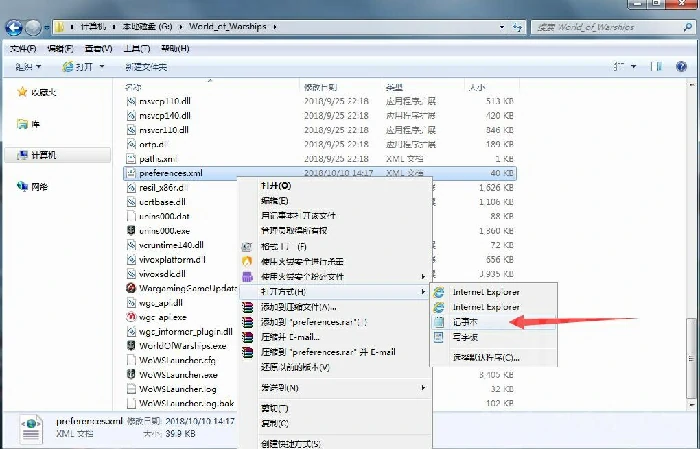Click the 新建文件夹 toolbar button

click(146, 67)
